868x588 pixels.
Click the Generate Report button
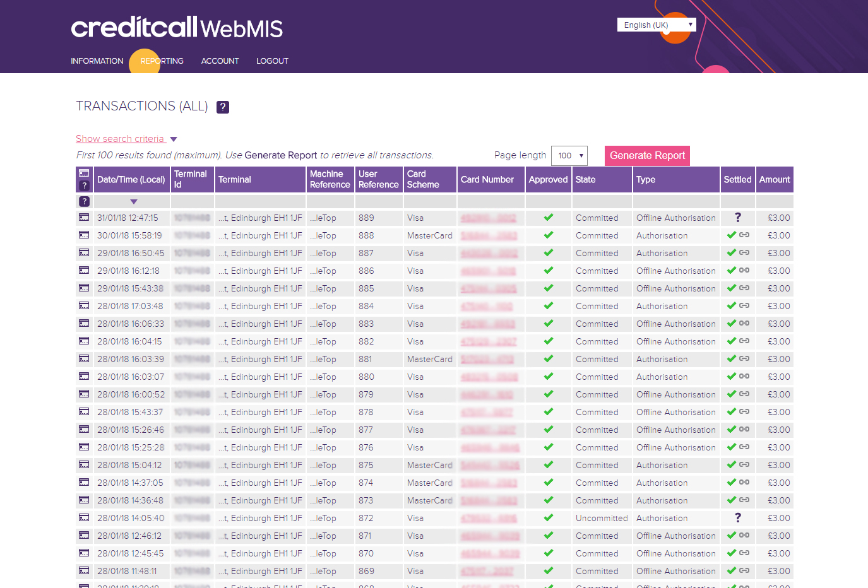pos(647,155)
